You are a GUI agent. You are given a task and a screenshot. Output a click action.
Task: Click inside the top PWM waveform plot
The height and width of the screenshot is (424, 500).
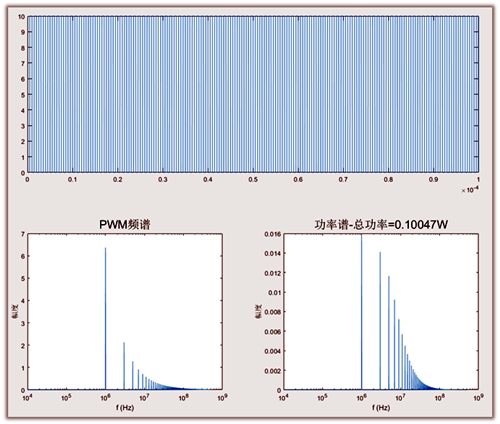253,94
